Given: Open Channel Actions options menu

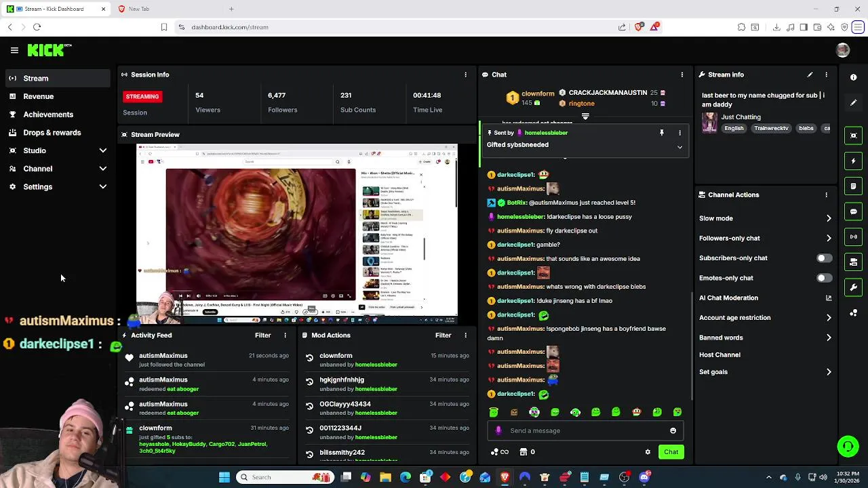Looking at the screenshot, I should pos(826,195).
